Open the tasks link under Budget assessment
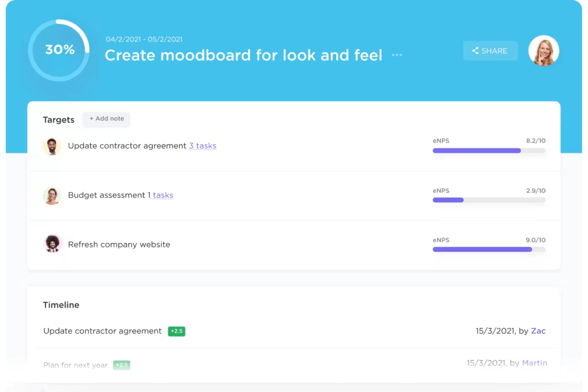Image resolution: width=588 pixels, height=392 pixels. [162, 195]
